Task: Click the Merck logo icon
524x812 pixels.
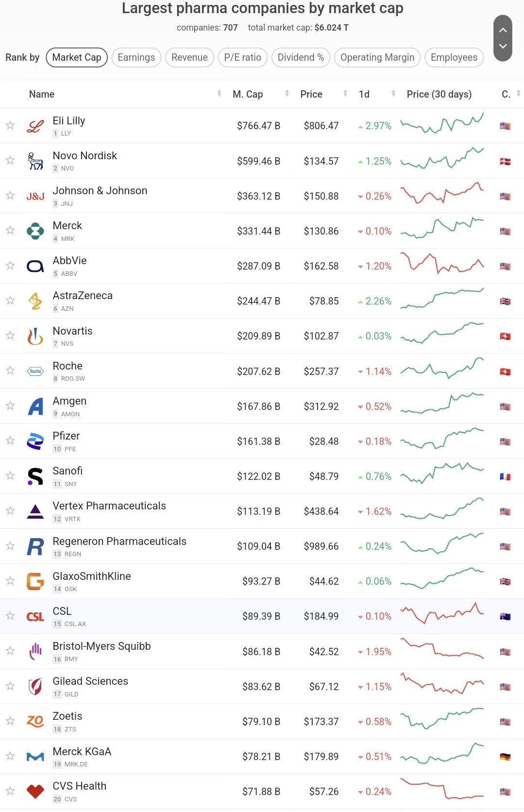Action: click(35, 231)
